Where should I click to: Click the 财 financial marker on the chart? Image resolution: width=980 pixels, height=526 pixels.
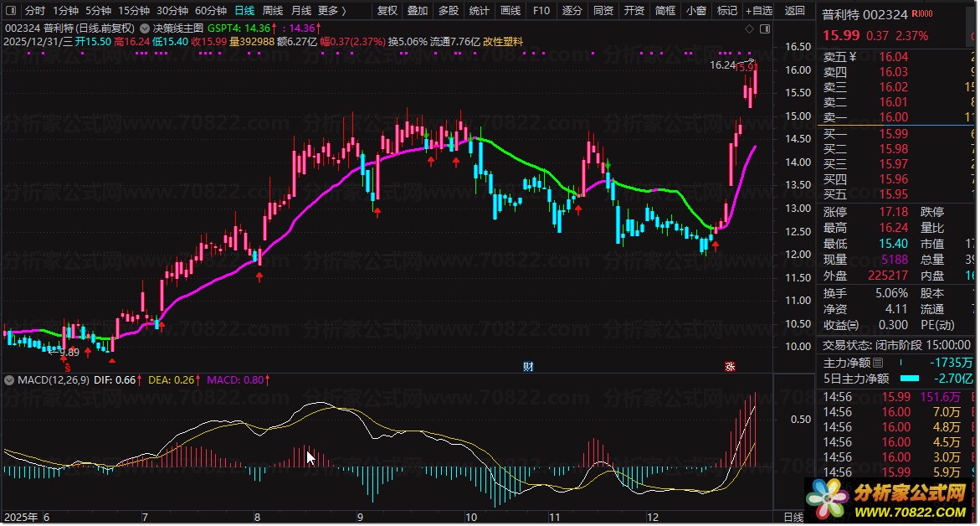pos(528,366)
